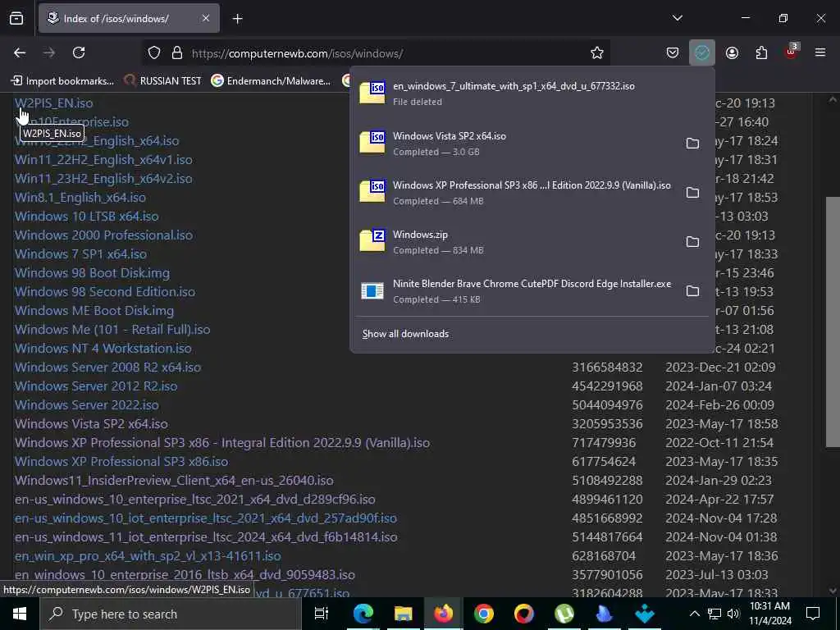Open 'Windows NT 4 Workstation.iso' link
This screenshot has height=630, width=840.
pyautogui.click(x=103, y=348)
